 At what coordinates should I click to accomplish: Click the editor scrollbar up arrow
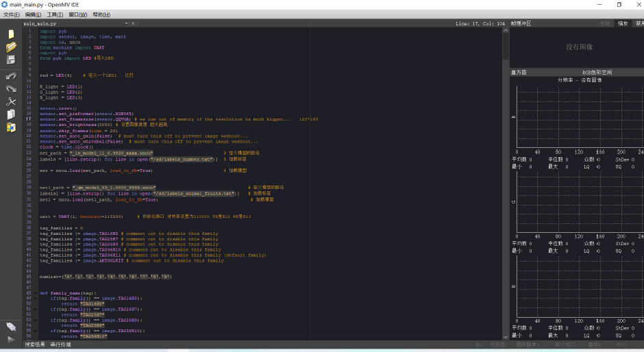click(x=506, y=30)
